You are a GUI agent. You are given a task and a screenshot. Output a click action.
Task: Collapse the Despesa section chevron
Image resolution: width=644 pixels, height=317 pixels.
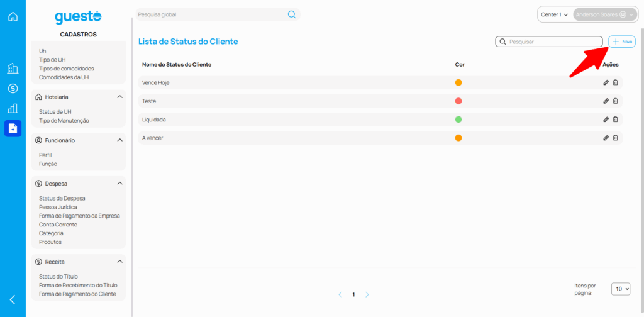point(119,184)
